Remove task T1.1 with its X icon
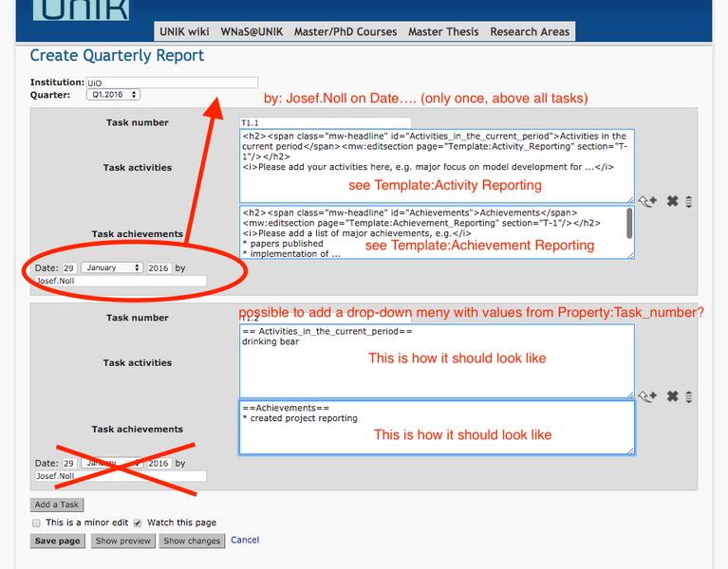Image resolution: width=728 pixels, height=569 pixels. 672,201
